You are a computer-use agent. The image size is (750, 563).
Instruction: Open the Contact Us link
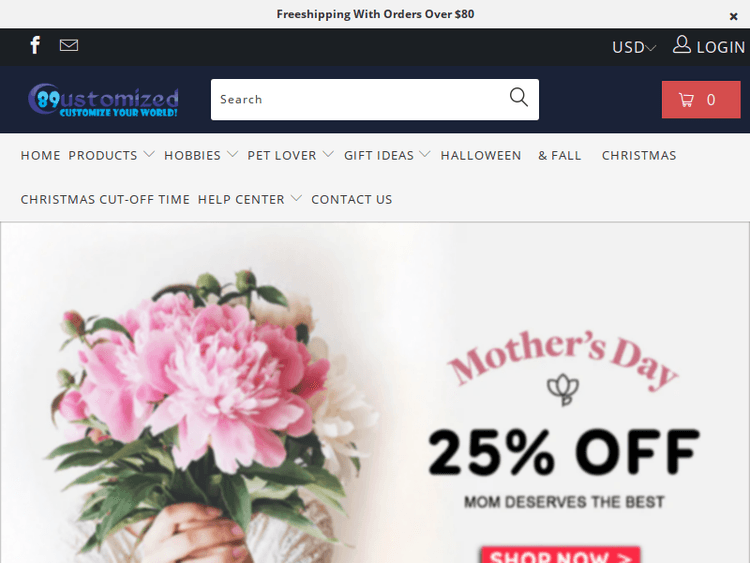tap(352, 199)
